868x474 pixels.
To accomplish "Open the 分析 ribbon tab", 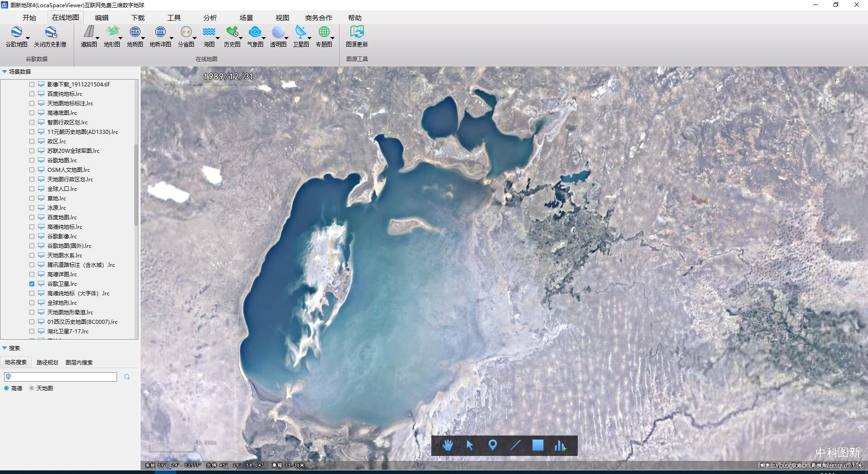I will click(x=210, y=18).
